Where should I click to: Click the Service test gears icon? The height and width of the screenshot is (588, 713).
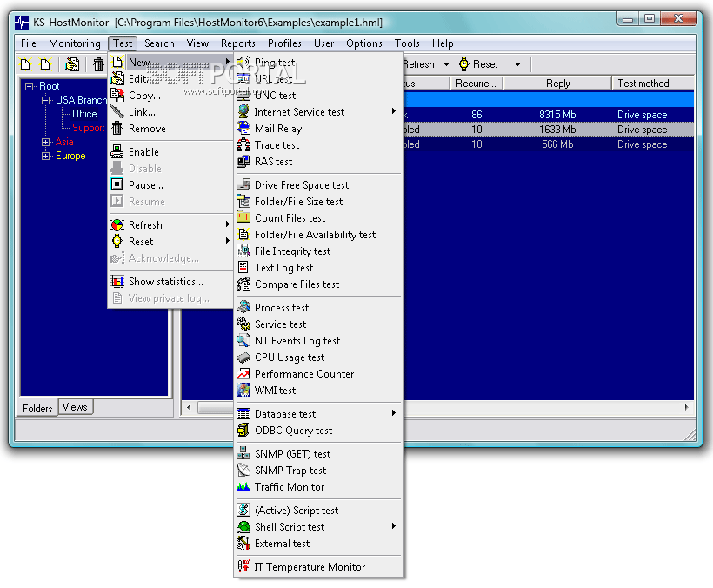[243, 324]
